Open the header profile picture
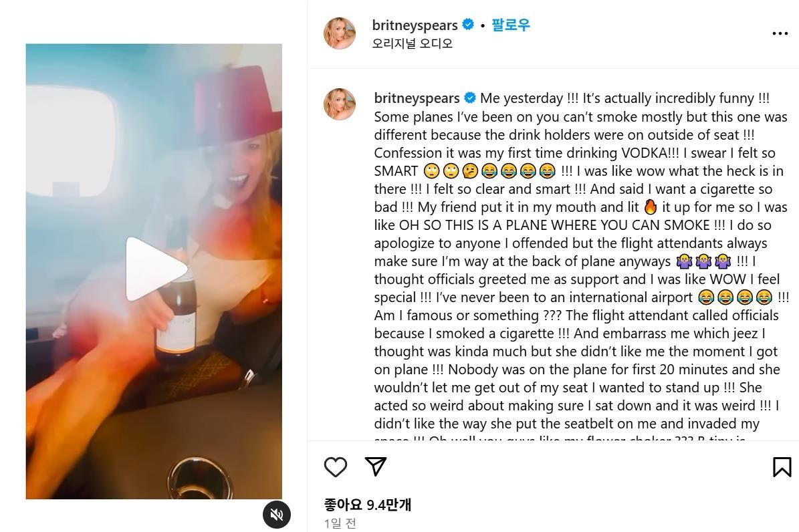 (x=340, y=33)
